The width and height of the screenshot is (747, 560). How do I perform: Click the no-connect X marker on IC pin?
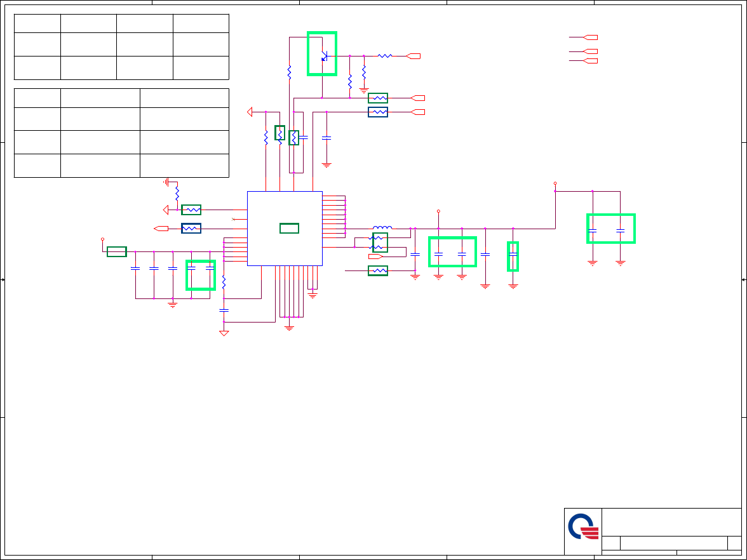[233, 220]
